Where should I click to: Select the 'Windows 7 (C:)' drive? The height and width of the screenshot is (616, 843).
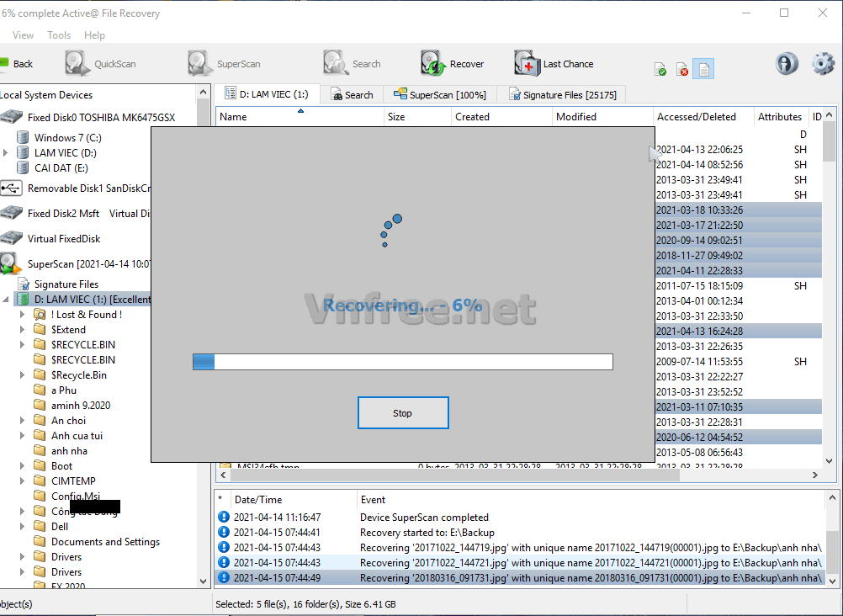67,138
